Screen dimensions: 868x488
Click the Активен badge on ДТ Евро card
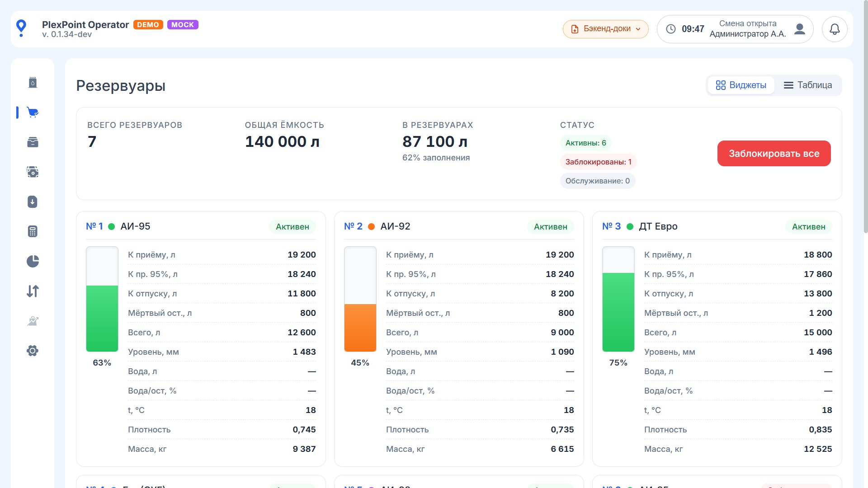click(809, 227)
